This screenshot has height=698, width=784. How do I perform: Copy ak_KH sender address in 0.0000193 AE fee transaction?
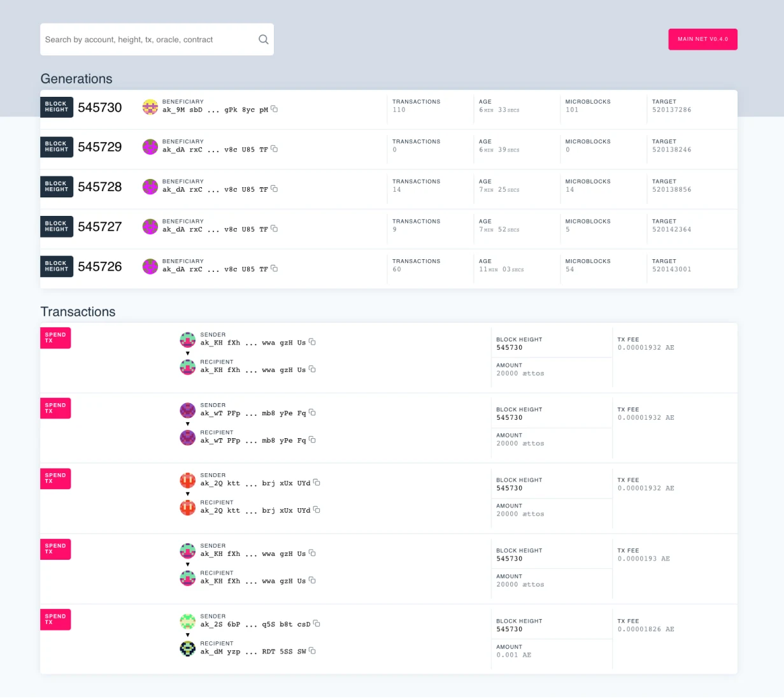(x=313, y=553)
